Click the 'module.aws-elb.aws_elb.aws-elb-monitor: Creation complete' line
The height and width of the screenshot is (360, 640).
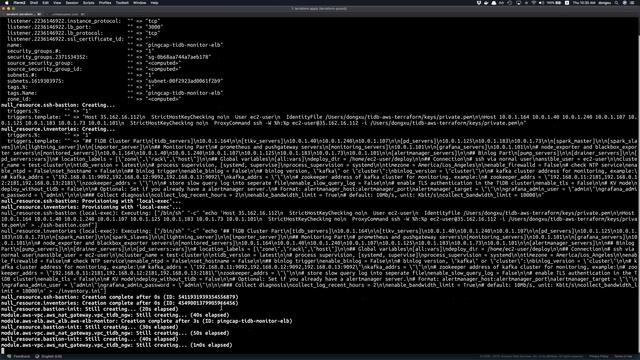coord(147,321)
